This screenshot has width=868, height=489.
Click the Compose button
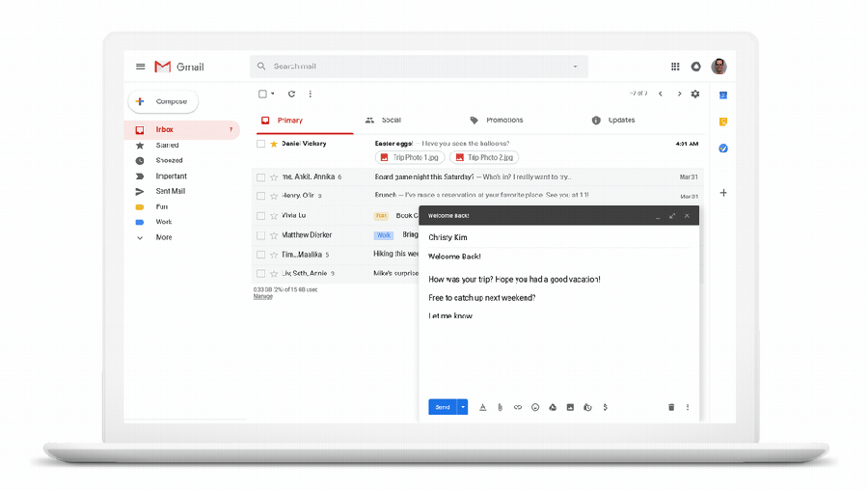pos(163,101)
